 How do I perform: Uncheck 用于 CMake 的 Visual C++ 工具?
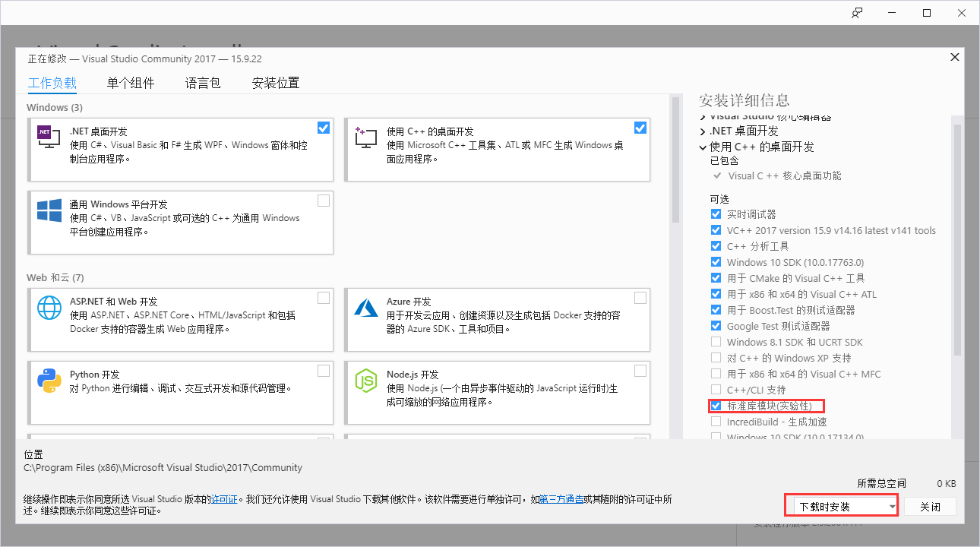(x=716, y=278)
